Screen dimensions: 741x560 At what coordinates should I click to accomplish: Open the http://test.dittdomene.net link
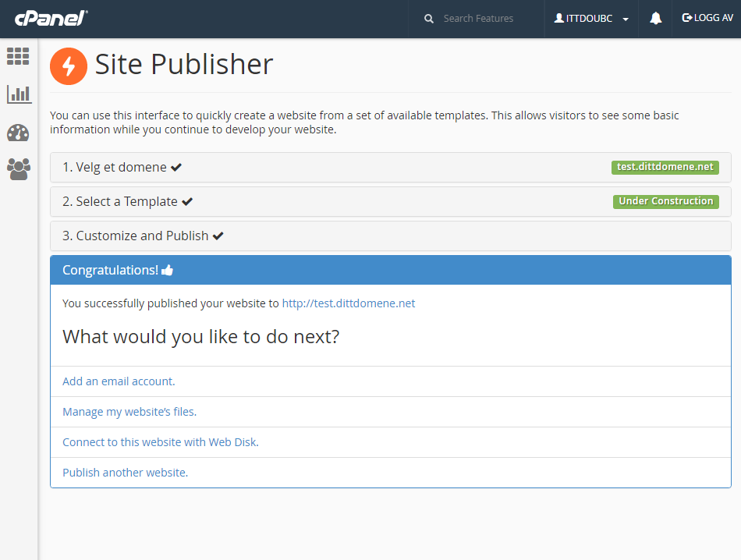tap(349, 303)
